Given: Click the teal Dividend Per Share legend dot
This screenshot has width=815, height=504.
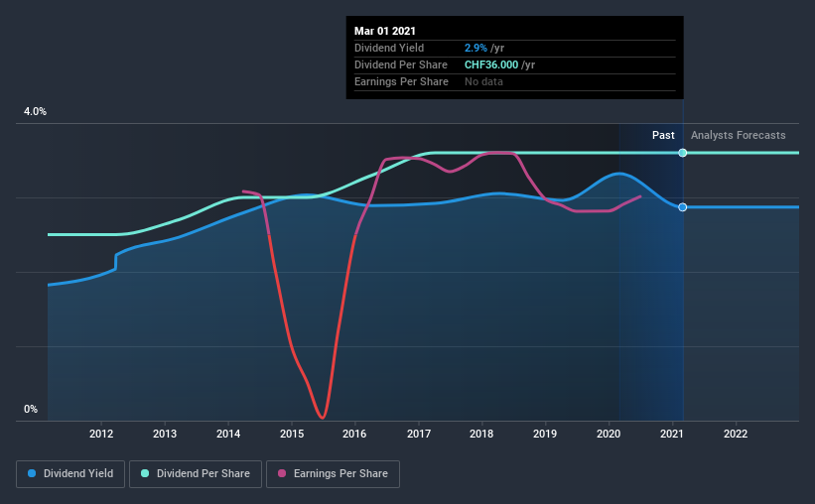Looking at the screenshot, I should tap(145, 473).
